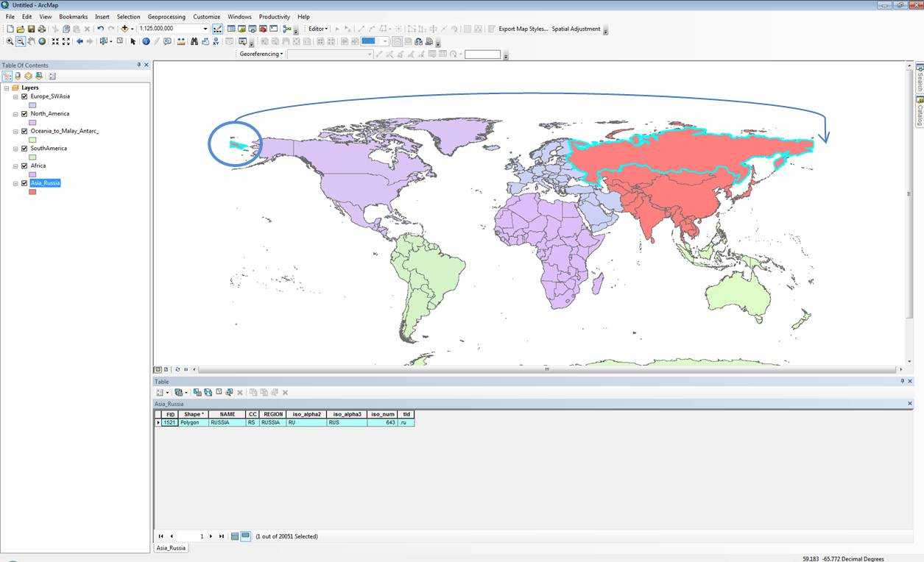The width and height of the screenshot is (924, 562).
Task: Click Show all records button in table
Action: coord(235,536)
